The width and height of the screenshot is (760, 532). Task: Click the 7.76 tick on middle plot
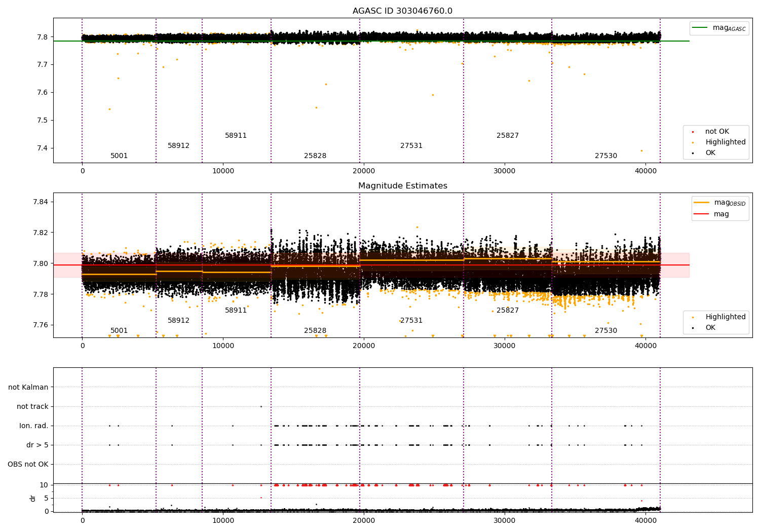point(41,325)
